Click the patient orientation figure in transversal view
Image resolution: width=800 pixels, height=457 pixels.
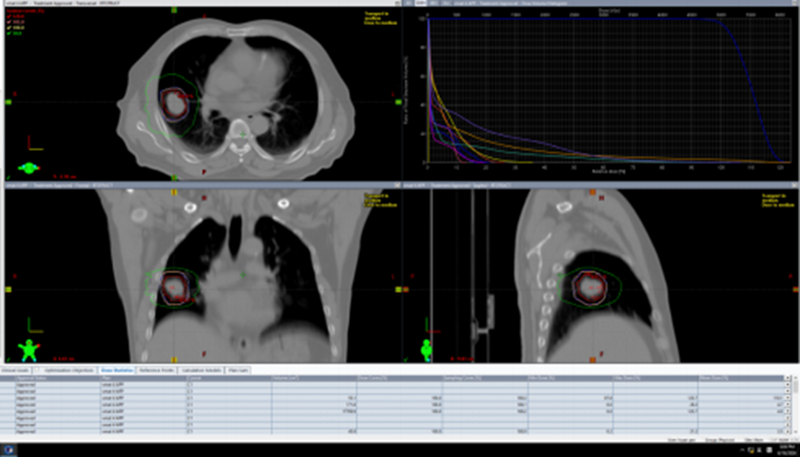coord(30,167)
